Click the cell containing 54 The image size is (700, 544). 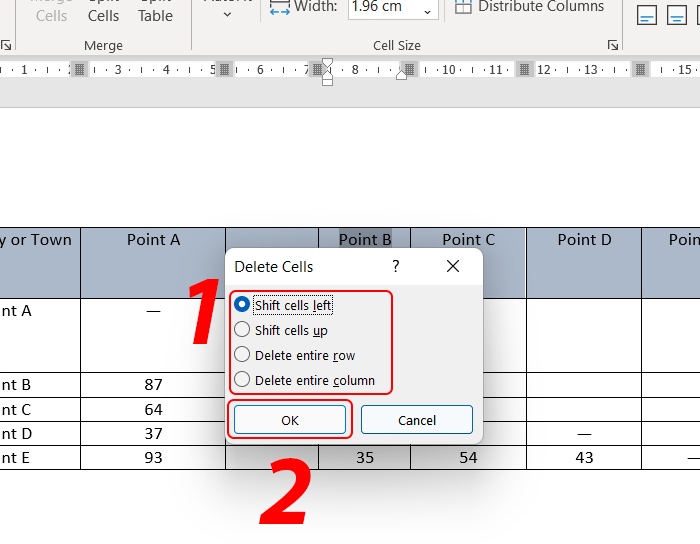point(468,457)
